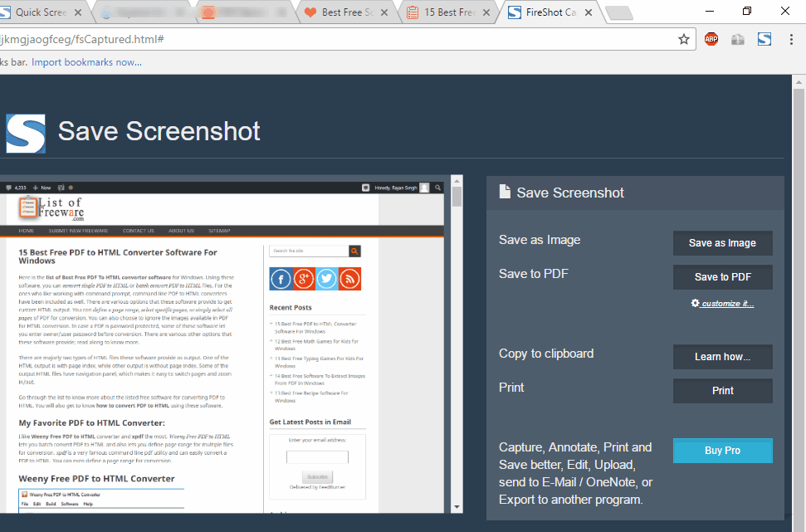Click SUBMIT NEW FREEWARE in the preview menu
This screenshot has height=532, width=806.
(x=78, y=231)
